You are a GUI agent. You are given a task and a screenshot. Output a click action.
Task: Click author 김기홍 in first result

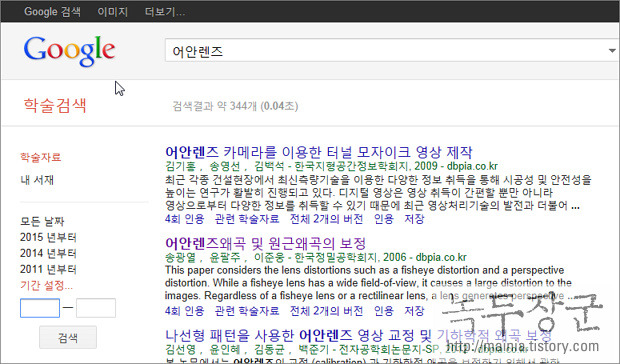(x=180, y=166)
